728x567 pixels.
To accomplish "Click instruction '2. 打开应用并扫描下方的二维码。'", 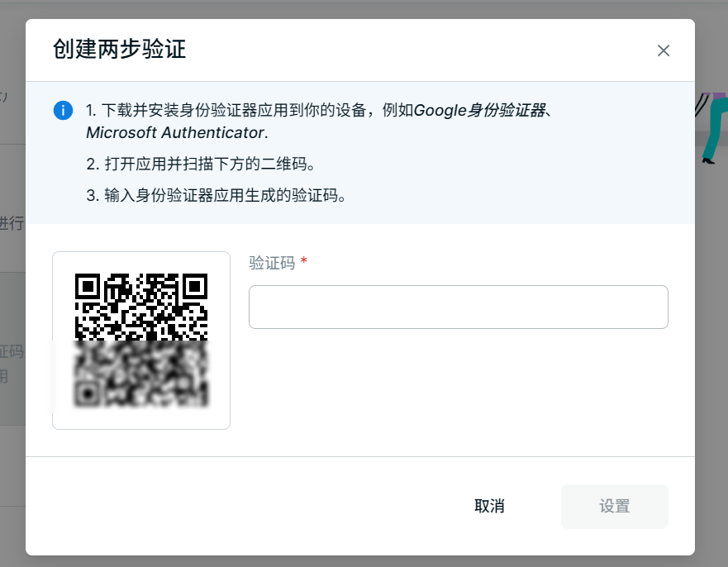I will [x=201, y=164].
